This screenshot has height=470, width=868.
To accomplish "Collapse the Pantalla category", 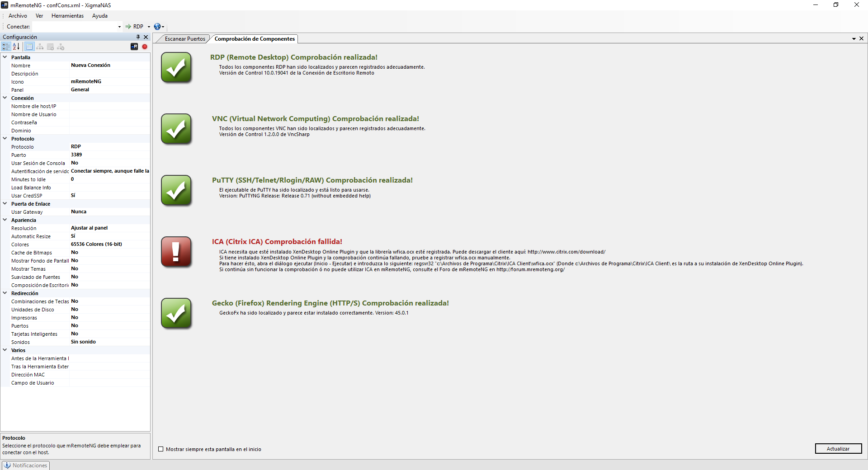I will (x=5, y=57).
